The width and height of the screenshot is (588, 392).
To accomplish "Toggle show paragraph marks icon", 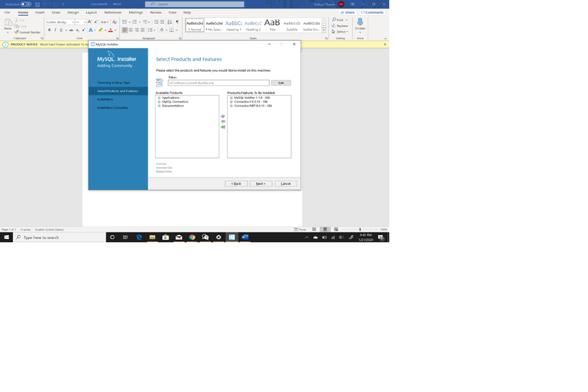I will click(177, 22).
